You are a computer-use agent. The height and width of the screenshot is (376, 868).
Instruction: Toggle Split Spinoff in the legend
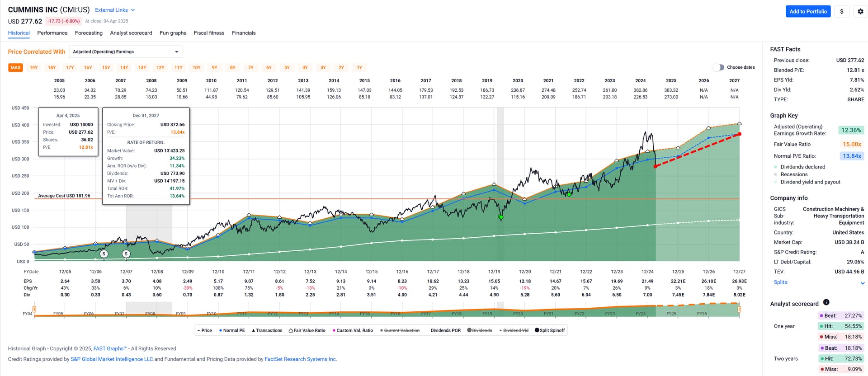click(x=550, y=330)
